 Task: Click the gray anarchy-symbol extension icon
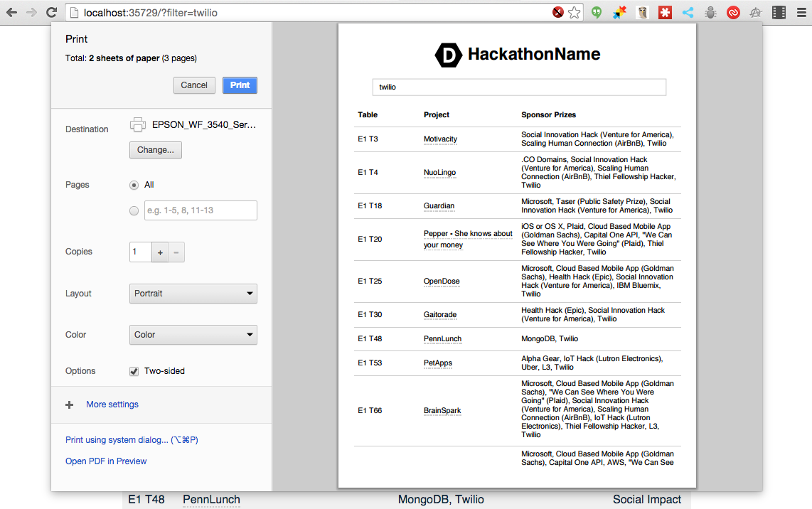(x=756, y=12)
